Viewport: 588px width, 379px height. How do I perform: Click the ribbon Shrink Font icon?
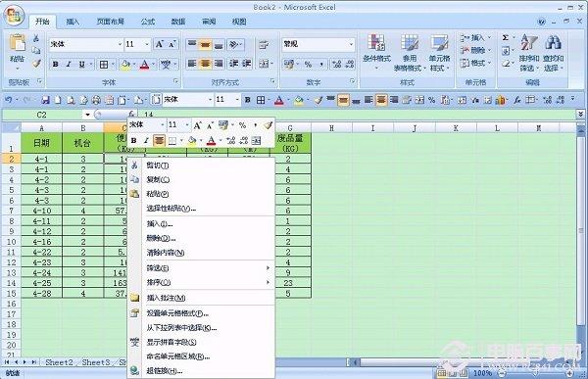(171, 44)
